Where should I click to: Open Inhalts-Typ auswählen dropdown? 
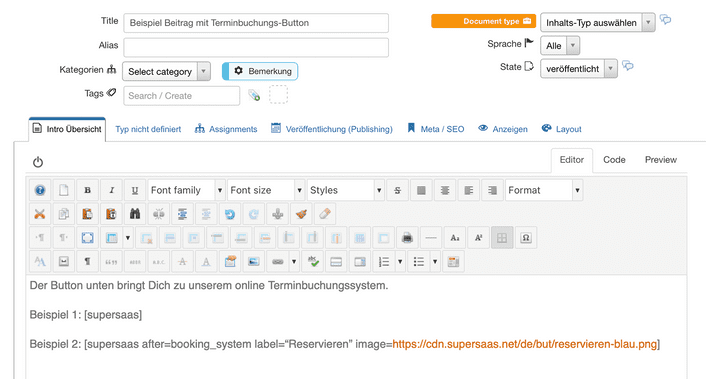coord(597,23)
